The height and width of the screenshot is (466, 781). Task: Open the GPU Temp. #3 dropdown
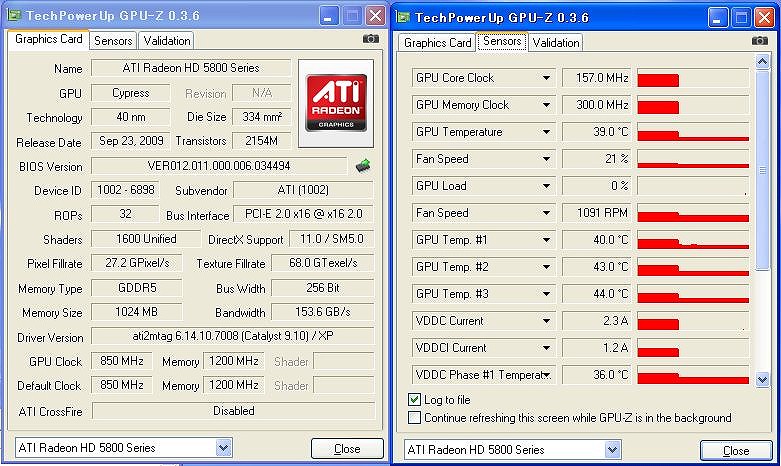(x=546, y=294)
